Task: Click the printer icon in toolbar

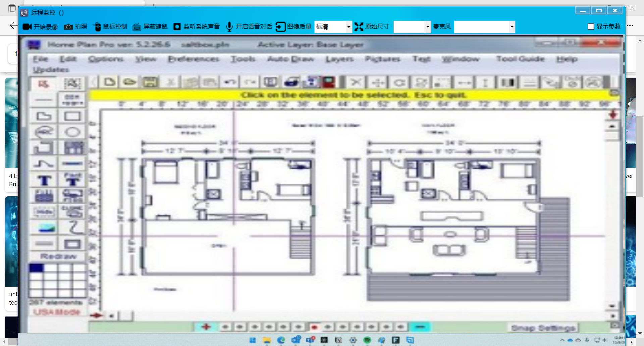Action: tap(291, 82)
